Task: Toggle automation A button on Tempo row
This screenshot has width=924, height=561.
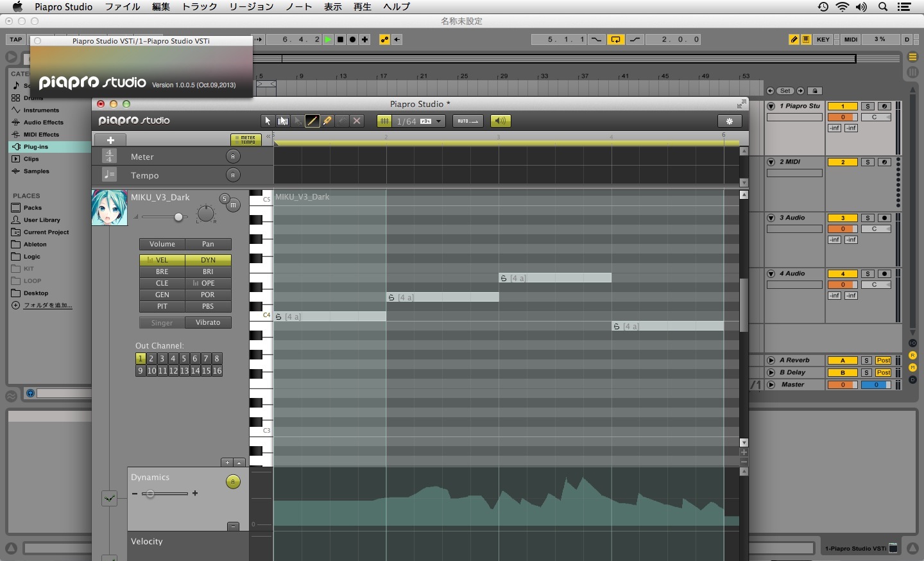Action: pos(233,175)
